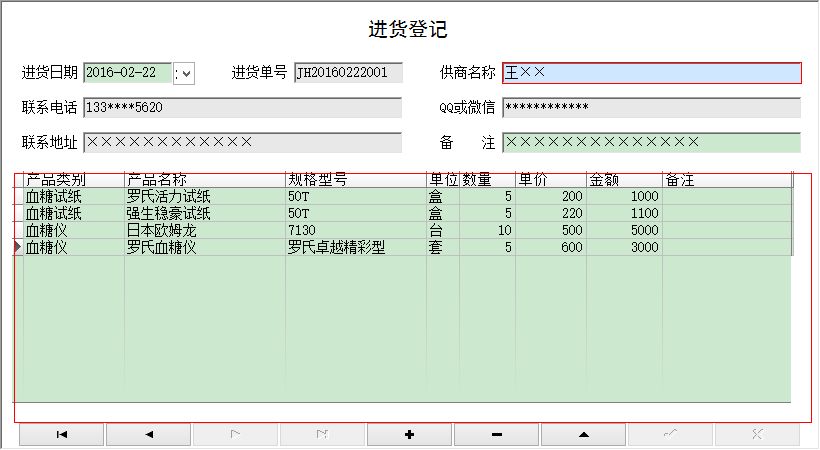Click the unit cell 台
The image size is (820, 450).
443,230
